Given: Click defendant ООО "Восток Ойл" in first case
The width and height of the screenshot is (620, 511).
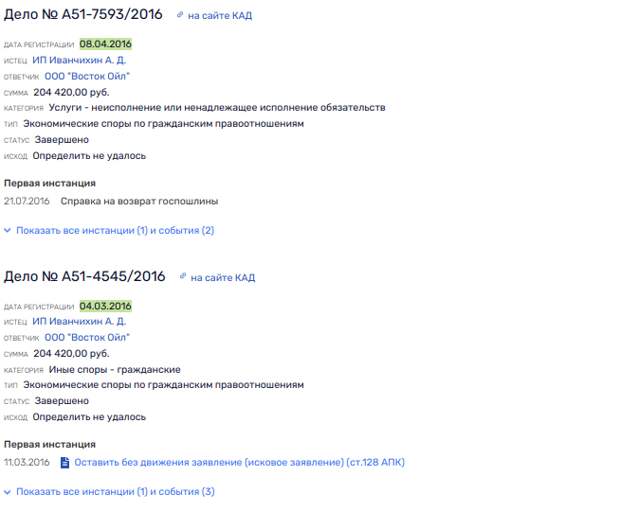Looking at the screenshot, I should [x=87, y=76].
